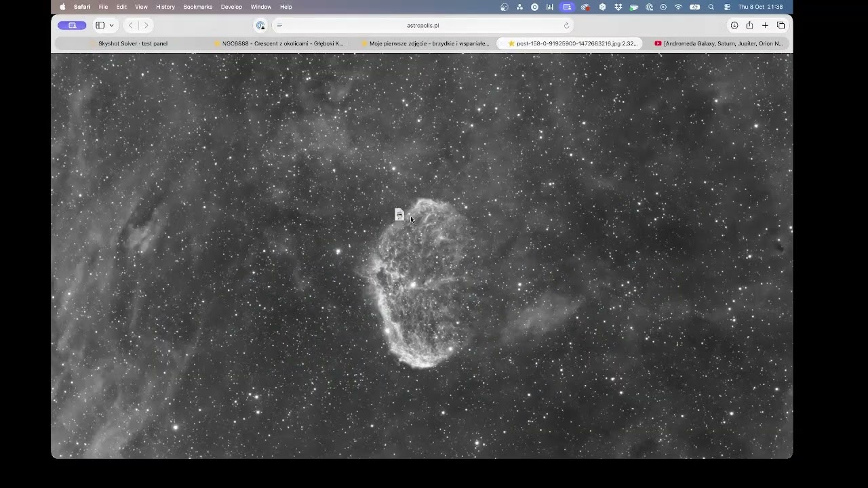Open the Safari menu
This screenshot has height=488, width=868.
coord(82,7)
